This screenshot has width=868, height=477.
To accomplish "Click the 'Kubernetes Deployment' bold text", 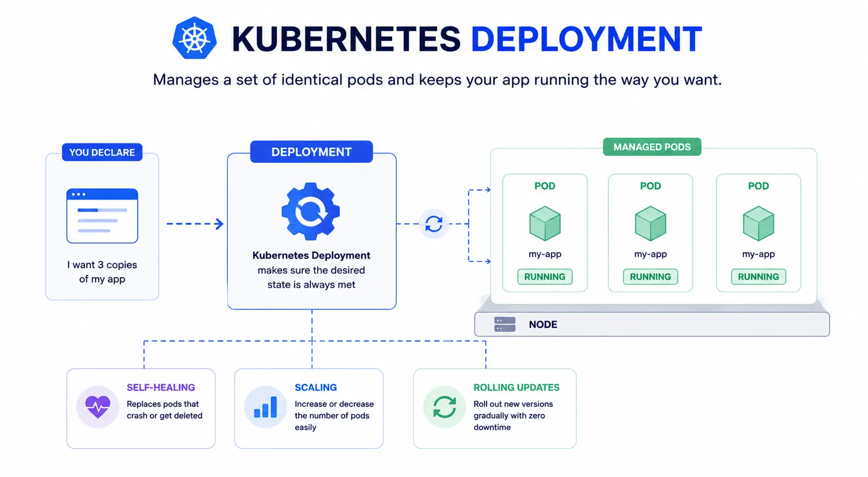I will 311,255.
